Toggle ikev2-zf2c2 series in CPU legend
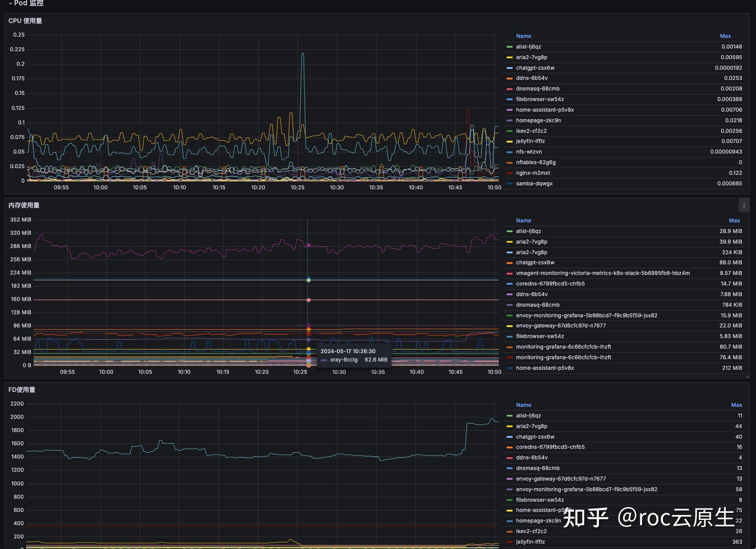 531,131
